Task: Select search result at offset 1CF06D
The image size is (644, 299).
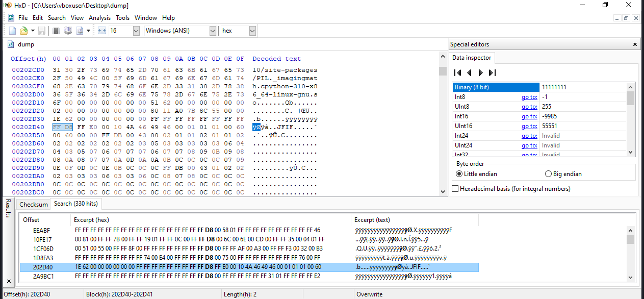Action: pos(44,248)
